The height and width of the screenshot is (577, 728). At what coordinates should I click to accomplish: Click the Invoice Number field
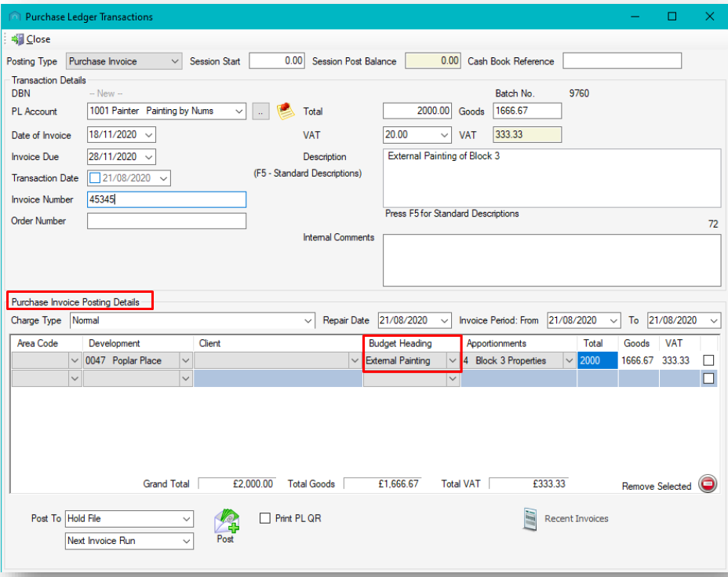pyautogui.click(x=166, y=199)
